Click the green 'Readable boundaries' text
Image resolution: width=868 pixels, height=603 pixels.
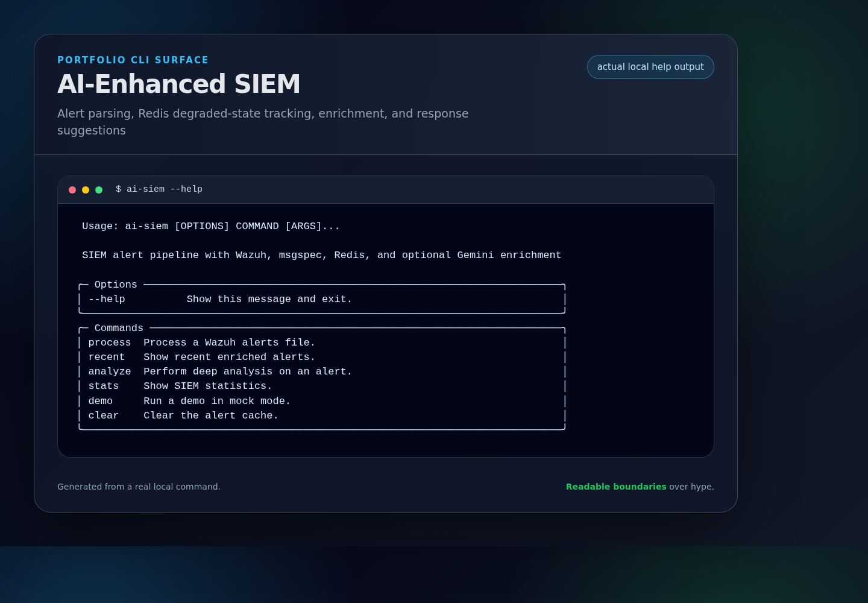pos(616,487)
